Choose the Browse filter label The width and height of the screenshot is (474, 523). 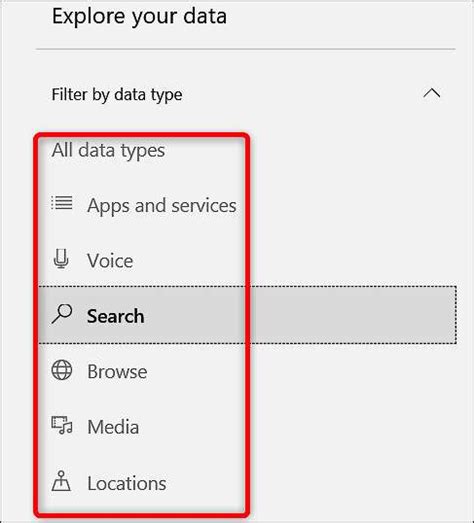pyautogui.click(x=117, y=371)
